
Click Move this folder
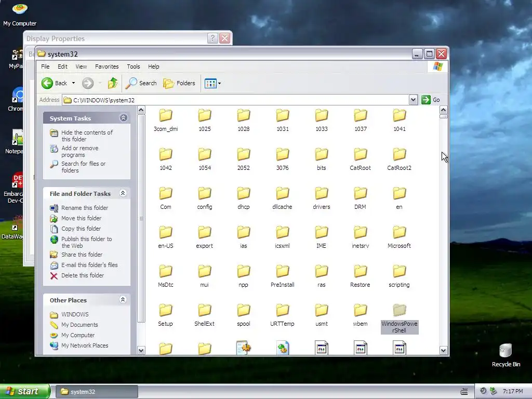81,218
